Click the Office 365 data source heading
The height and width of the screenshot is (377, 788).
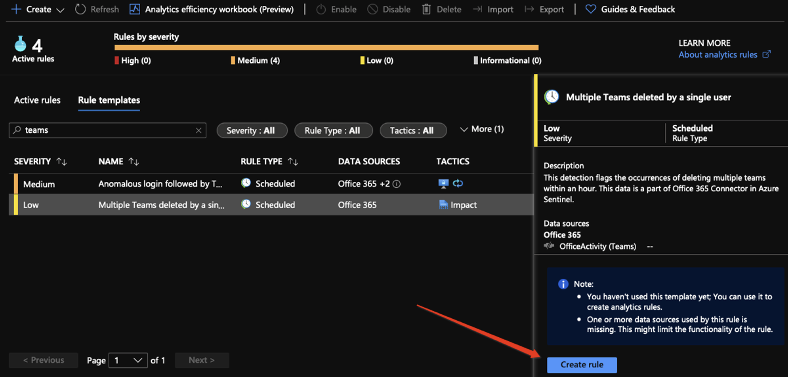pyautogui.click(x=562, y=235)
